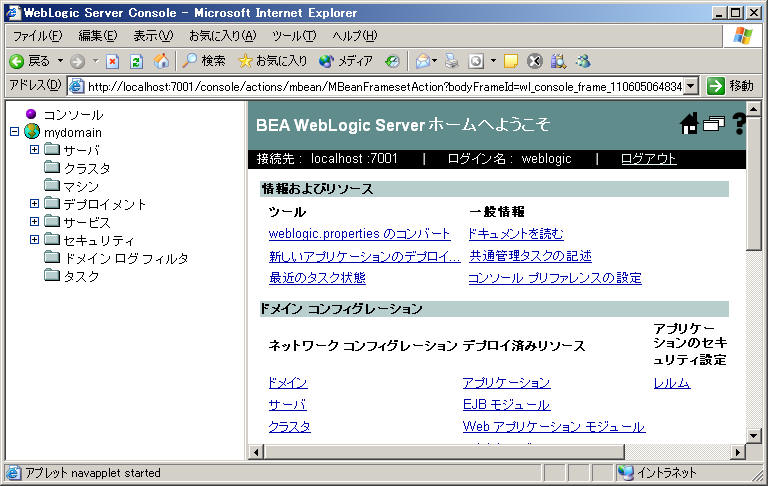Collapse the mydomain tree node
Screen dimensions: 768x486
(14, 132)
